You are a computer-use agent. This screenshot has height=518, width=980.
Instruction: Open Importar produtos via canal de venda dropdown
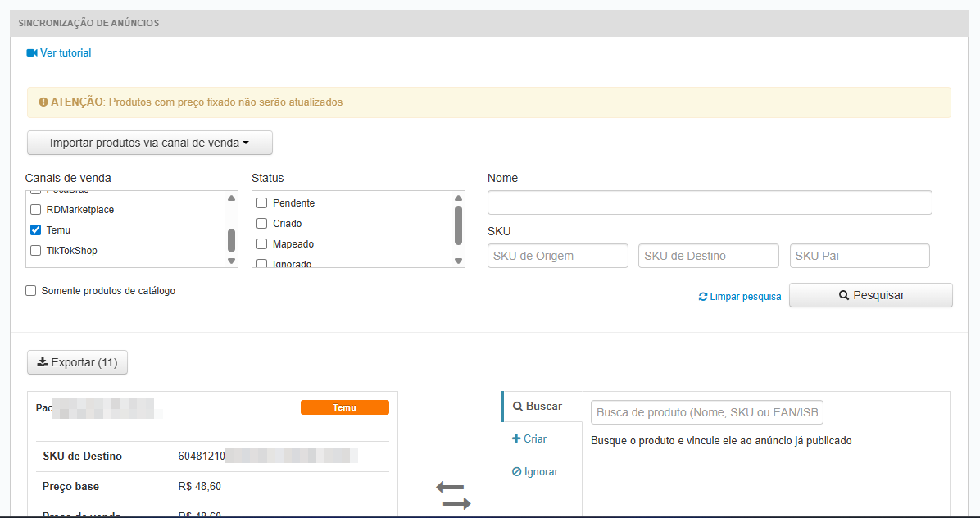coord(149,143)
